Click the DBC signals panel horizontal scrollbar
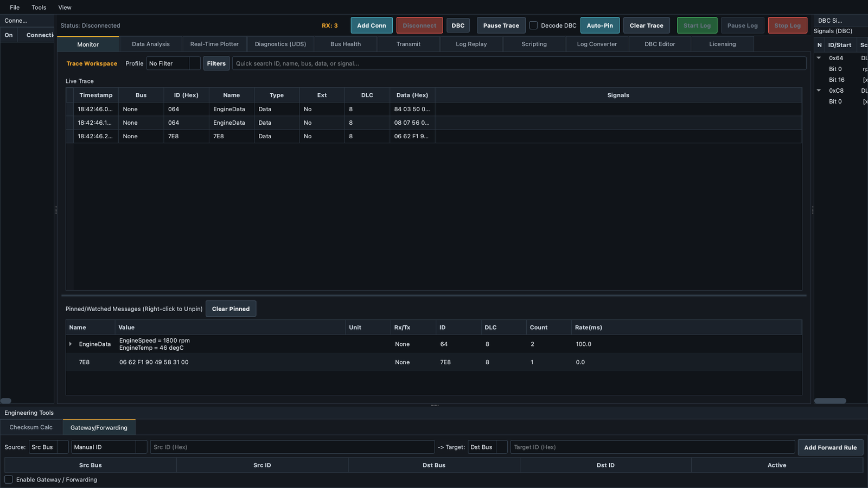 click(x=830, y=401)
